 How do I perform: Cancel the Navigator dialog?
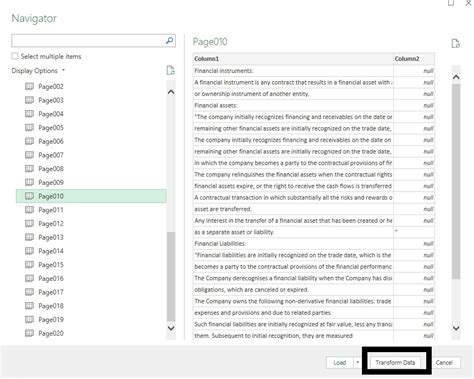444,362
